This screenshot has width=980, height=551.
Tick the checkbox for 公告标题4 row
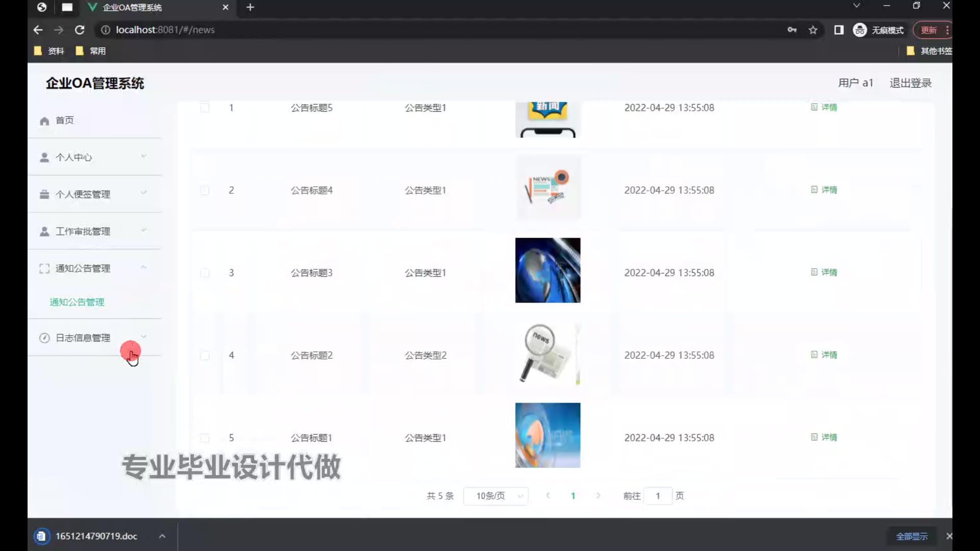point(205,190)
